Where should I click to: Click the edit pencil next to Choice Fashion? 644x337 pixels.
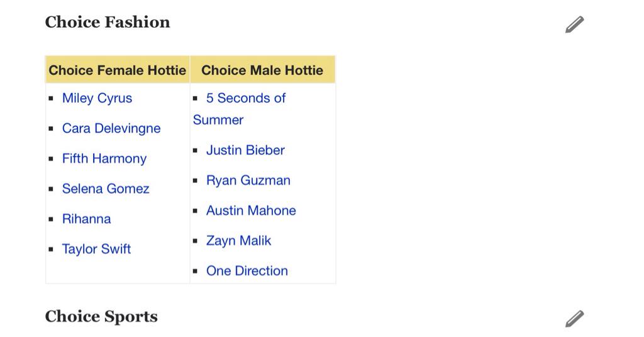(x=574, y=25)
